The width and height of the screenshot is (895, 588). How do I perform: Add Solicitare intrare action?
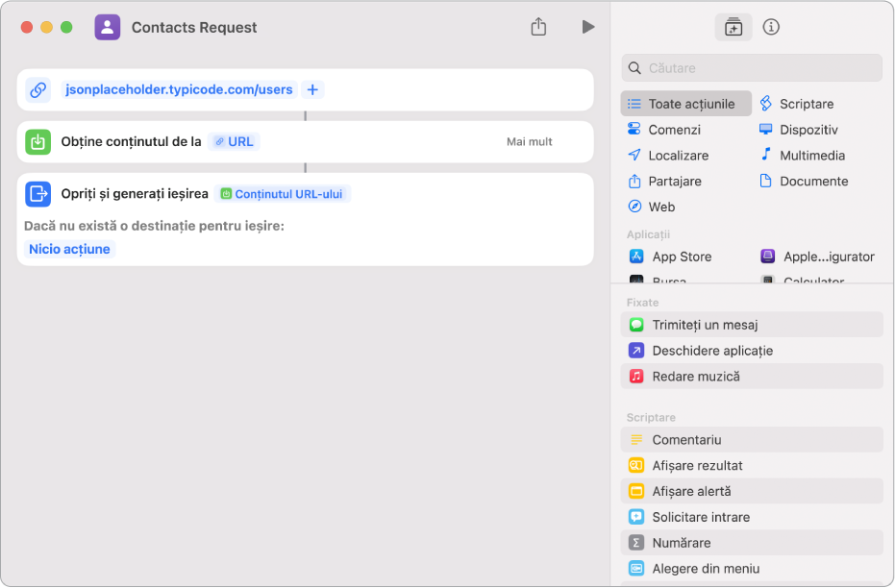pos(752,517)
